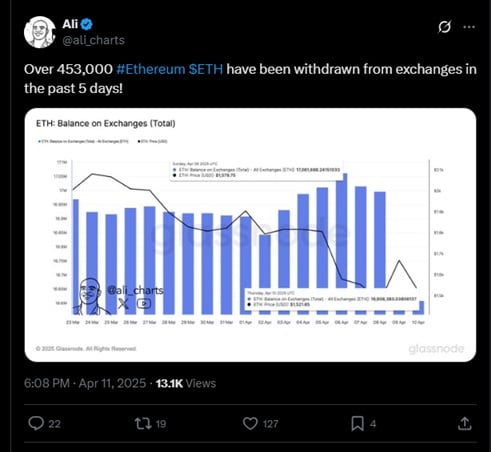The height and width of the screenshot is (452, 491).
Task: Open the ETH Balance on Exchanges chart image
Action: pyautogui.click(x=250, y=235)
